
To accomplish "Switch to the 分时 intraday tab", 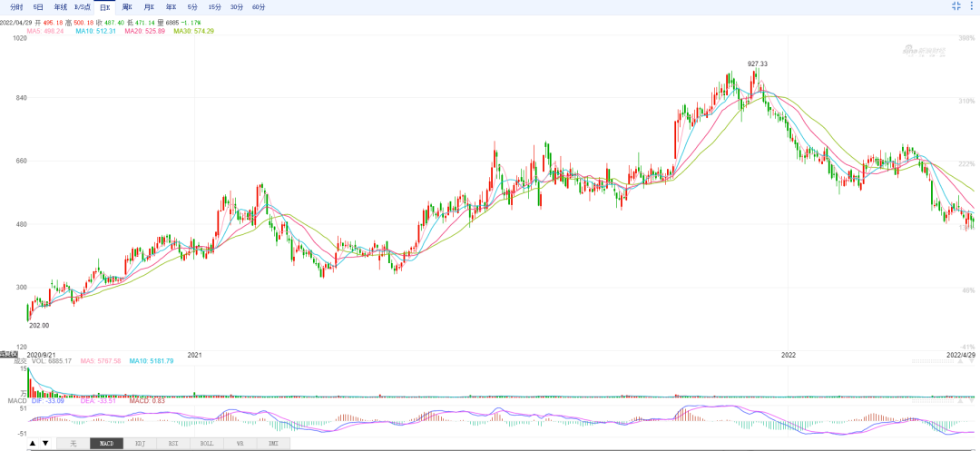I will click(x=16, y=7).
